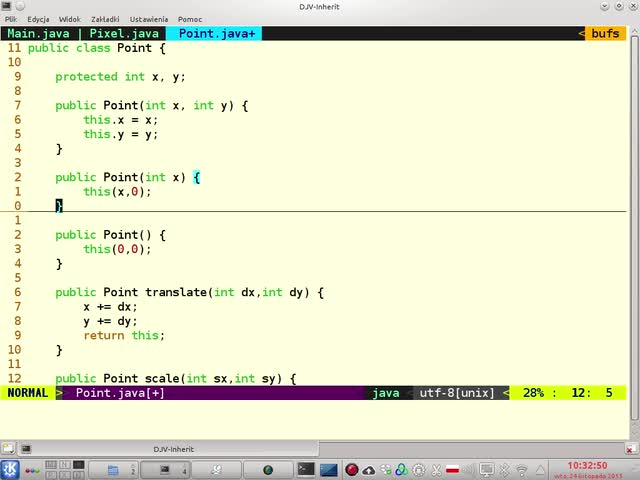Click the bufs label in the tabline

(x=605, y=33)
